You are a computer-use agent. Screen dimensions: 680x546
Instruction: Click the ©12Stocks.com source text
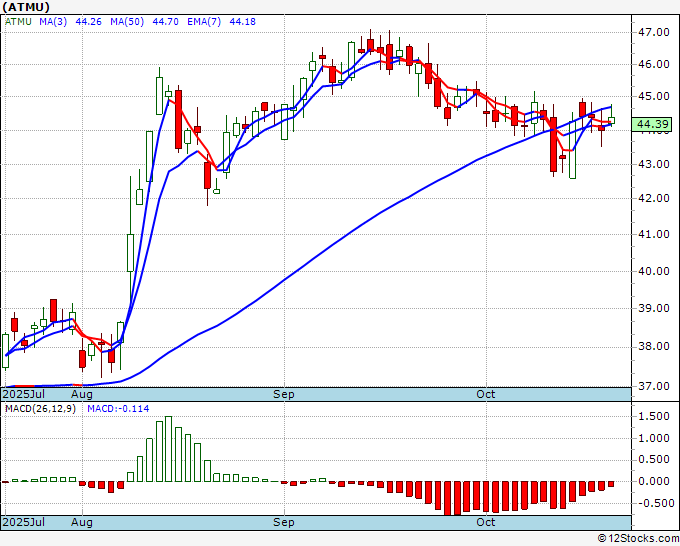pos(638,539)
